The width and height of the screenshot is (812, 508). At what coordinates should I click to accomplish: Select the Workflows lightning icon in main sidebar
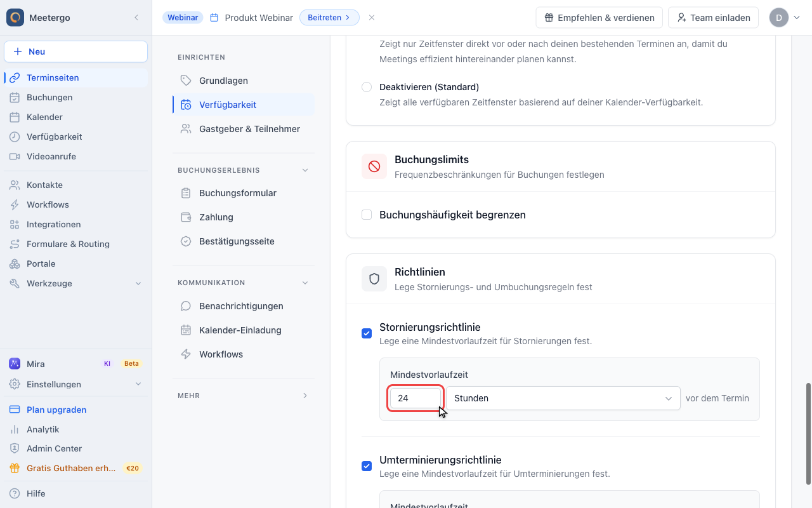click(15, 204)
